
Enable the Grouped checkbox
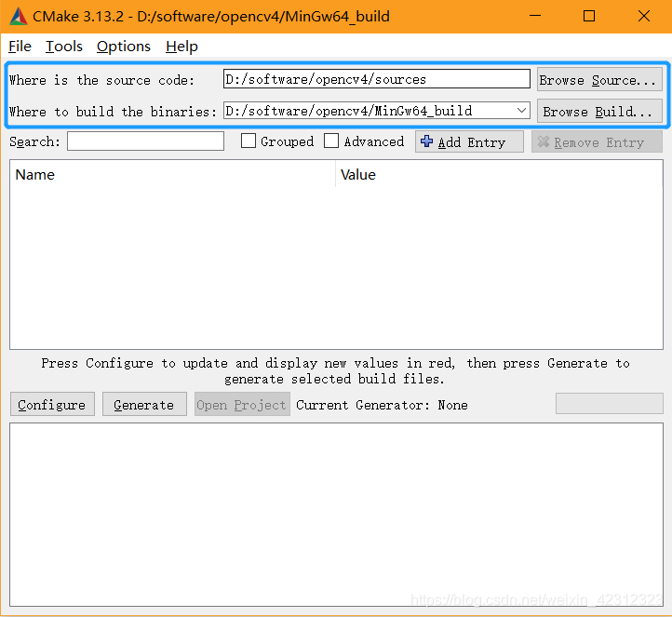point(249,141)
